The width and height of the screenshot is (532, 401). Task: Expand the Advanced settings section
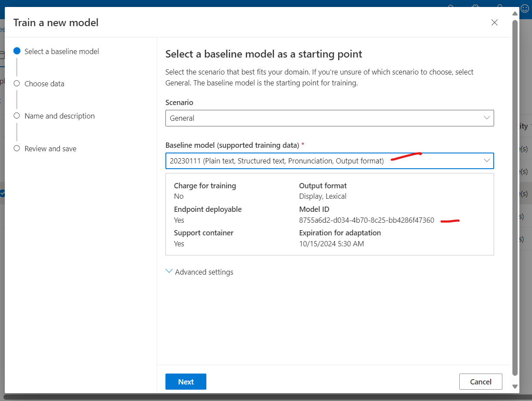[199, 272]
